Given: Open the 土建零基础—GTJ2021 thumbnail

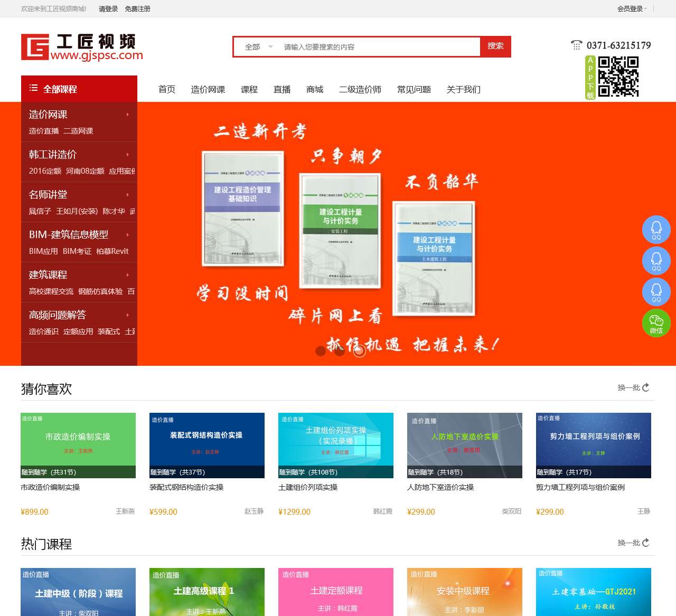Looking at the screenshot, I should point(594,592).
